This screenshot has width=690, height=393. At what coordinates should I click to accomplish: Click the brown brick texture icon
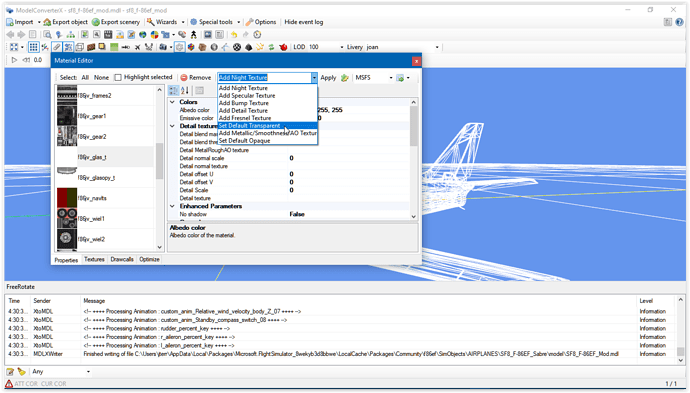pos(91,47)
